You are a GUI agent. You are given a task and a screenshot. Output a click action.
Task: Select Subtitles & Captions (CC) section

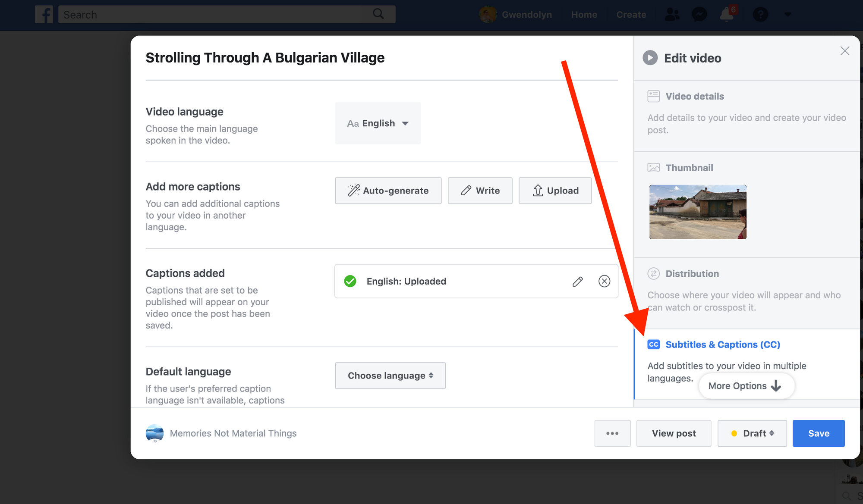coord(722,344)
